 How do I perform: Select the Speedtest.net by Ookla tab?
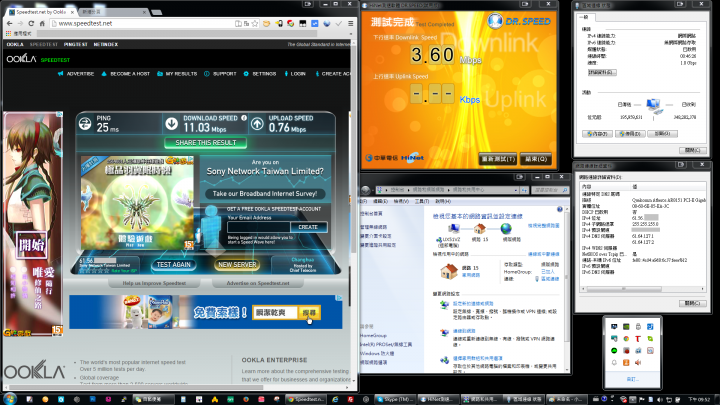(x=41, y=12)
